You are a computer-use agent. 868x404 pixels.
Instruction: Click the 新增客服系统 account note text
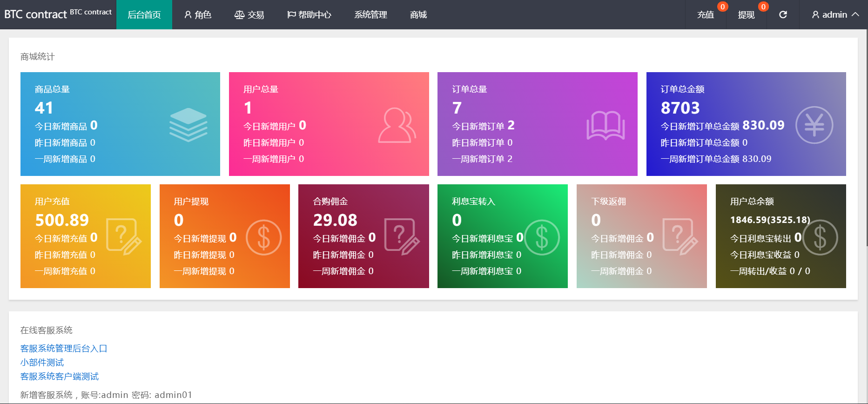(x=106, y=395)
